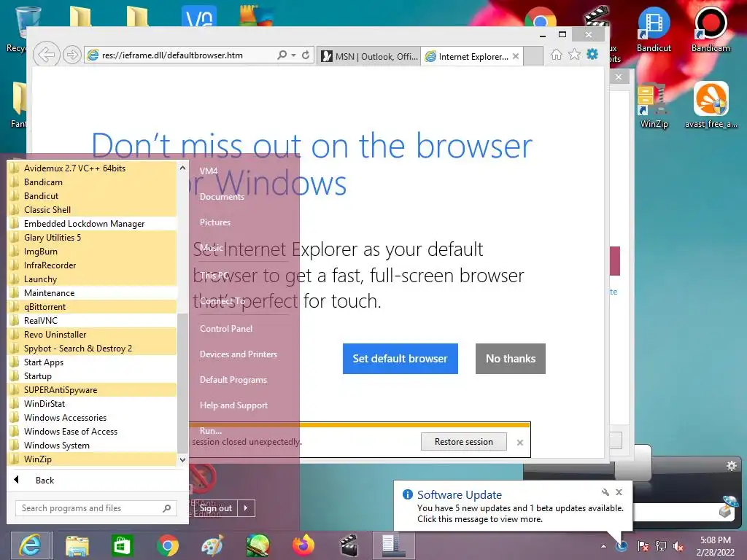Click the Internet Explorer forward arrow
Screen dimensions: 747x560
coord(72,55)
